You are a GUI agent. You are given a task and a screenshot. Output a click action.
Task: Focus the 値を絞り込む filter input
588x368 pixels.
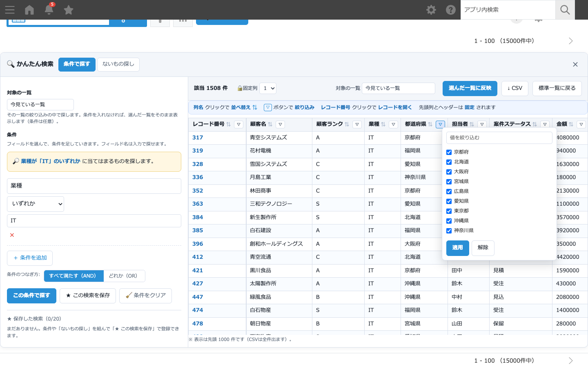(x=499, y=138)
